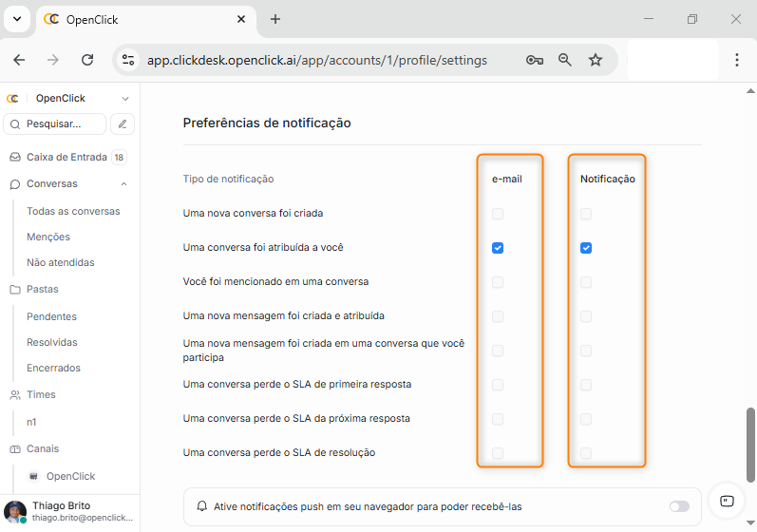Image resolution: width=757 pixels, height=532 pixels.
Task: Click the chat widget icon at bottom right
Action: [727, 501]
